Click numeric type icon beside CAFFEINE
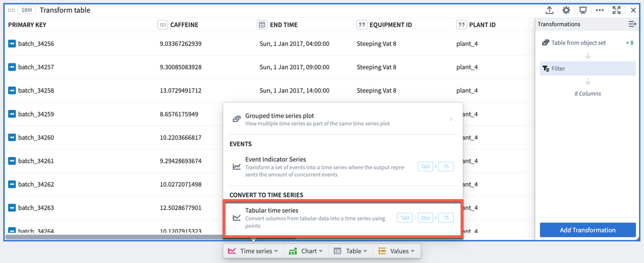This screenshot has width=644, height=263. click(x=162, y=24)
